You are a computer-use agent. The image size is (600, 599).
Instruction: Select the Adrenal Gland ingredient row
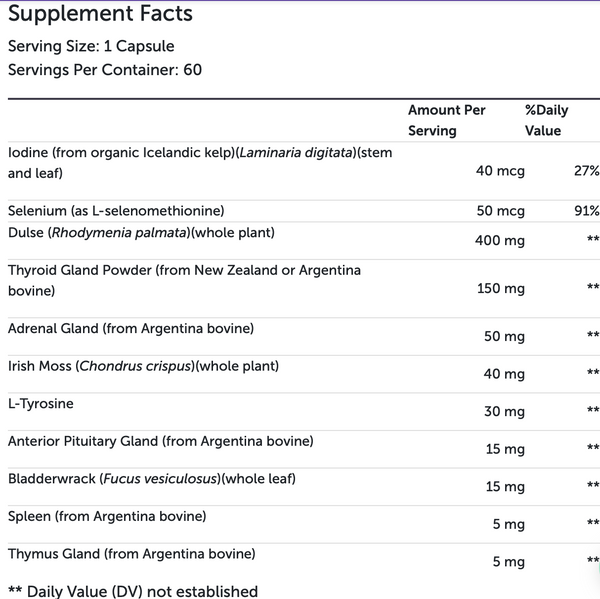click(x=304, y=336)
